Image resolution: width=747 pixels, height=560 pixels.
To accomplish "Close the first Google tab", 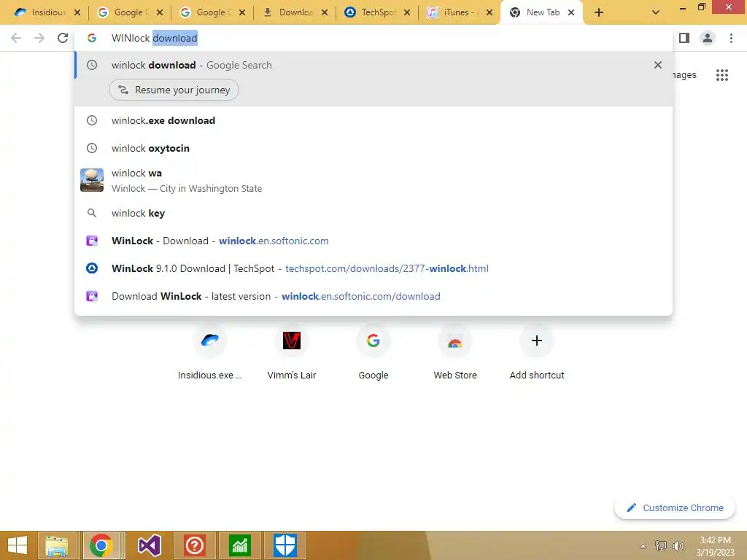I will coord(160,12).
